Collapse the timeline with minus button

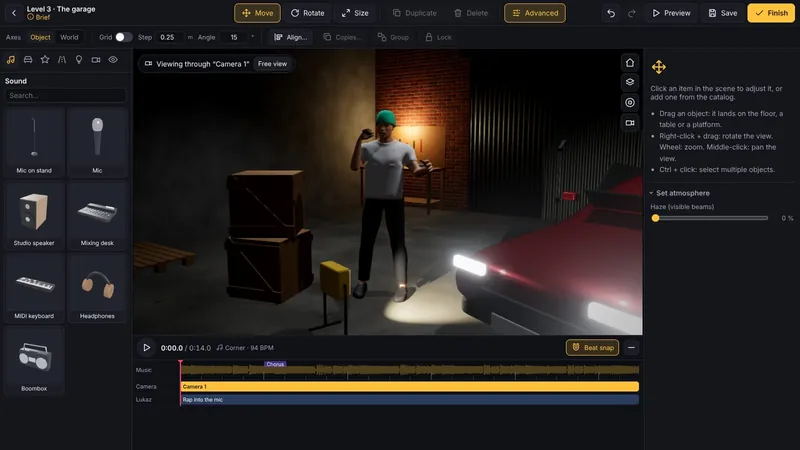[x=631, y=347]
